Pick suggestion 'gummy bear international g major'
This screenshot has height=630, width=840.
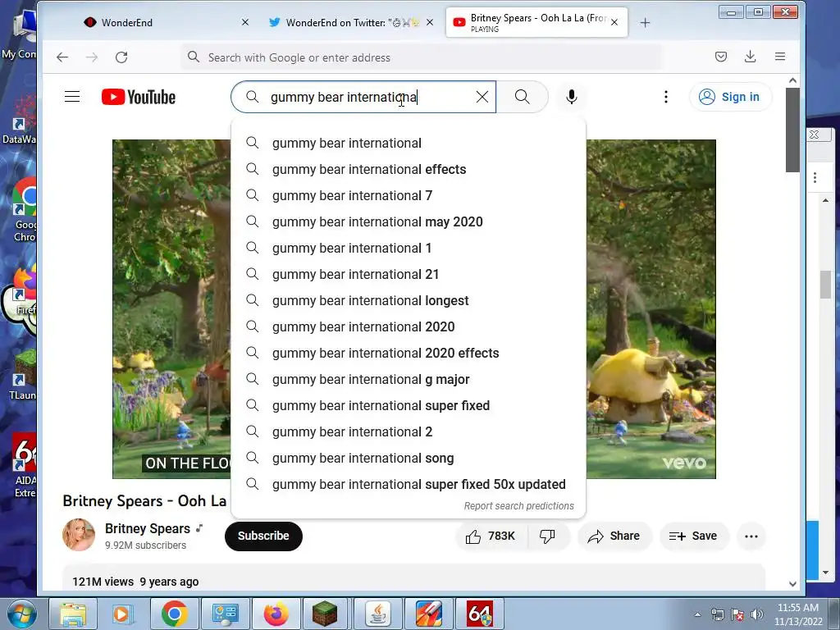coord(409,379)
